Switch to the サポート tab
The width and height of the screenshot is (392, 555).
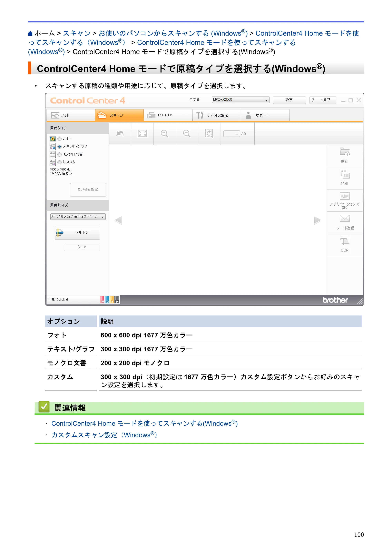(265, 115)
